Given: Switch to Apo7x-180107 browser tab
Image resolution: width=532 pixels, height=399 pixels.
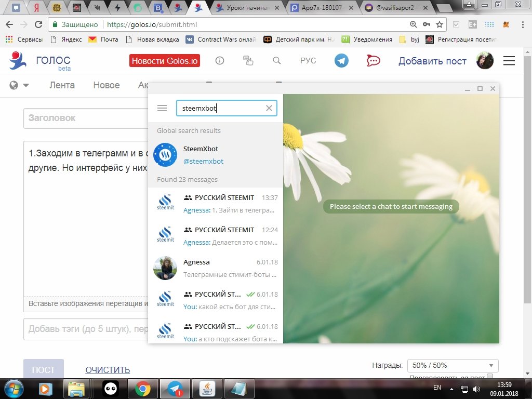Looking at the screenshot, I should (322, 7).
